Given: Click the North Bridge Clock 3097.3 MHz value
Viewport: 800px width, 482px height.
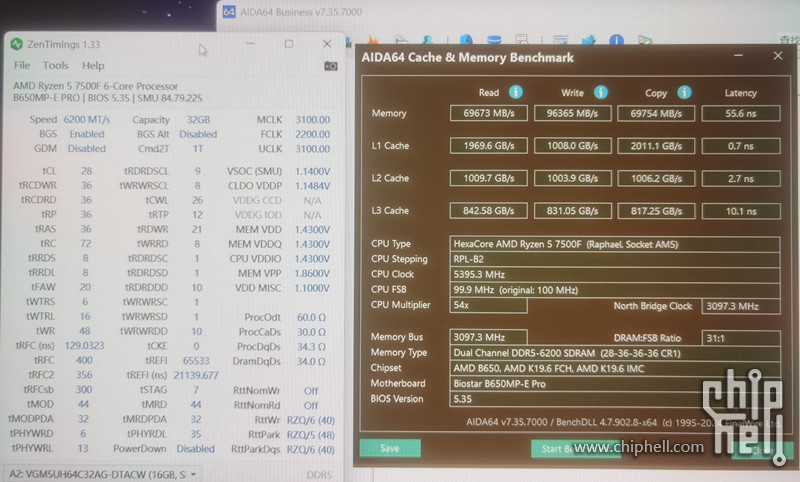Looking at the screenshot, I should coord(741,306).
